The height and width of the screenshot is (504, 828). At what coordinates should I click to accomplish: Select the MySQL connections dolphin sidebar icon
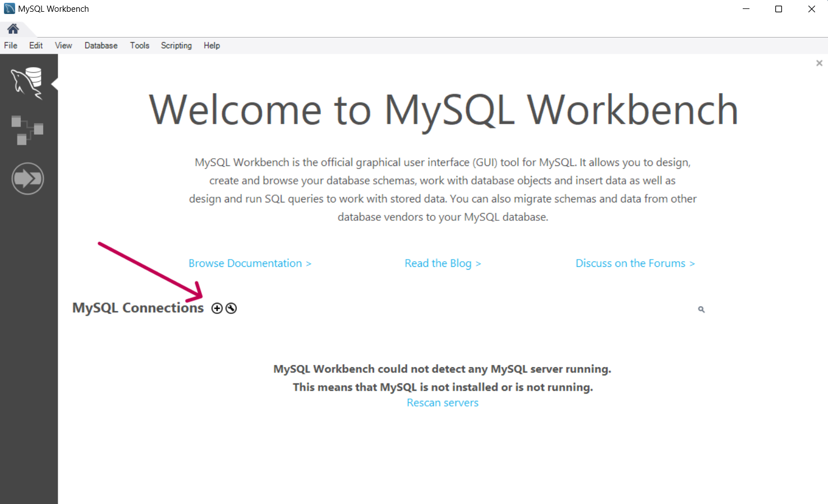pyautogui.click(x=27, y=84)
